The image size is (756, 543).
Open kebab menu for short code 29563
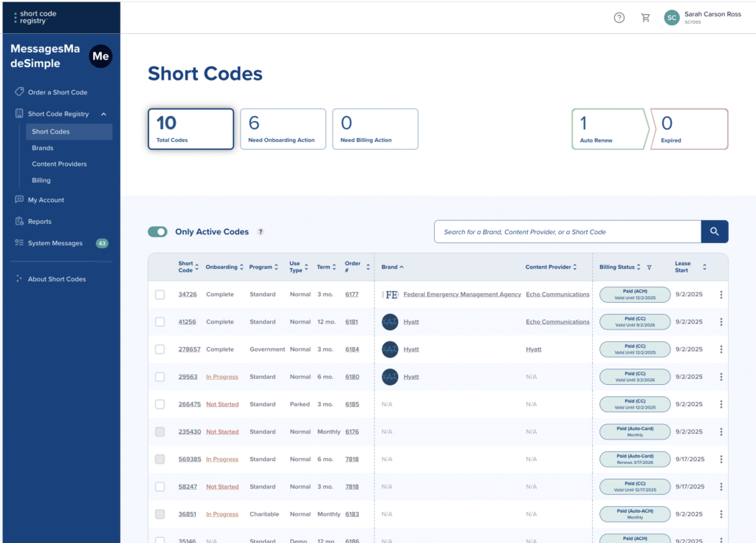click(x=721, y=377)
